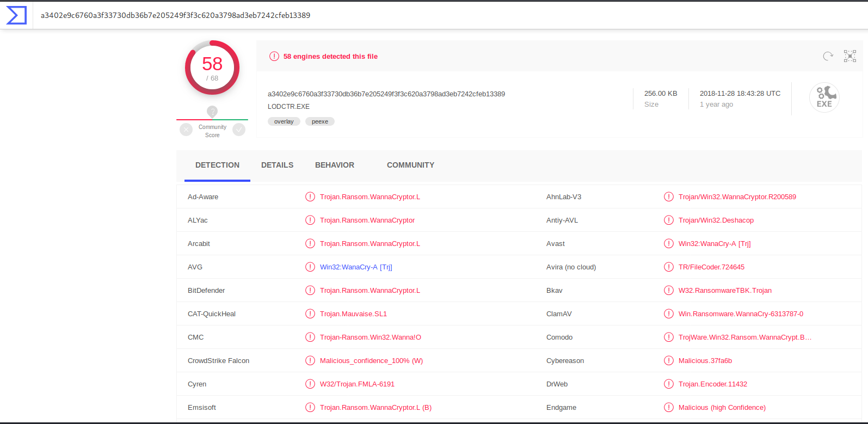The width and height of the screenshot is (868, 424).
Task: Click the 58 / 68 detection score gauge
Action: pos(212,67)
